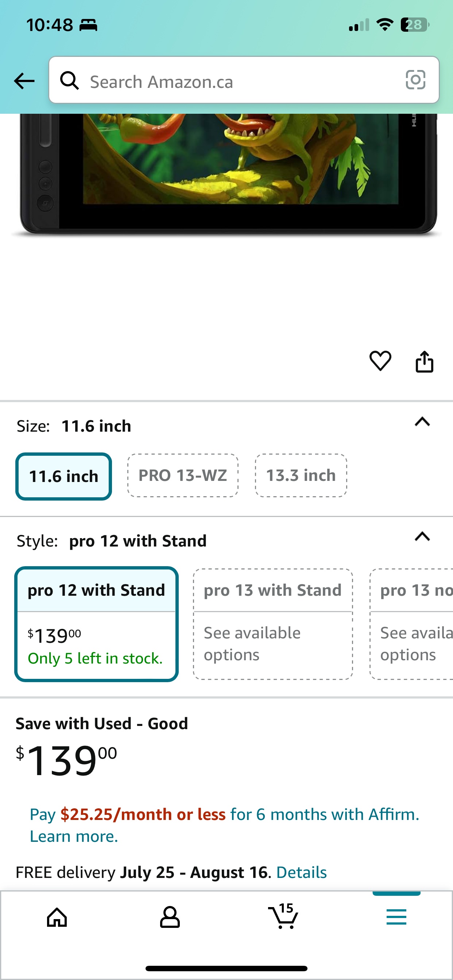Select the PRO 13-WZ size option
This screenshot has width=453, height=980.
click(x=183, y=475)
